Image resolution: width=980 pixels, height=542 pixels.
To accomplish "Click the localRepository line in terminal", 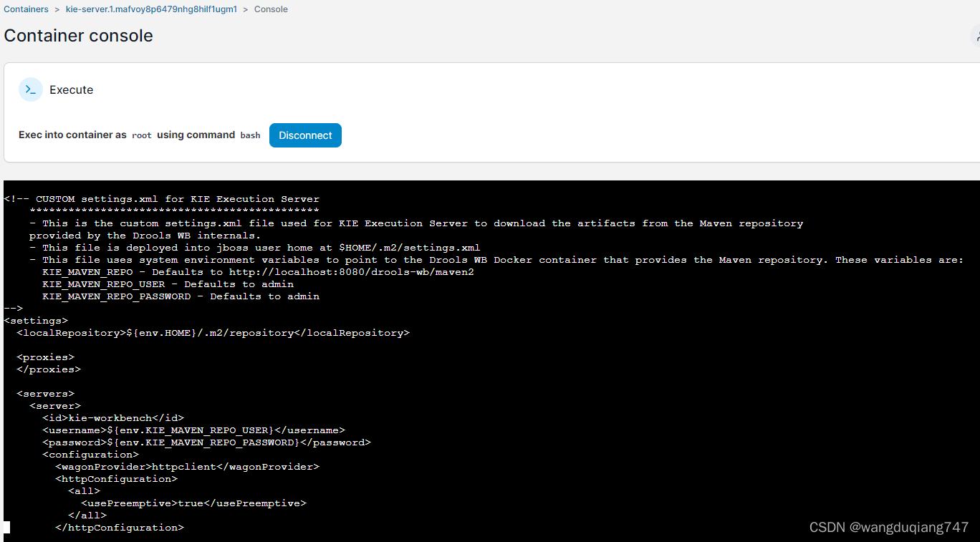I will [x=213, y=333].
